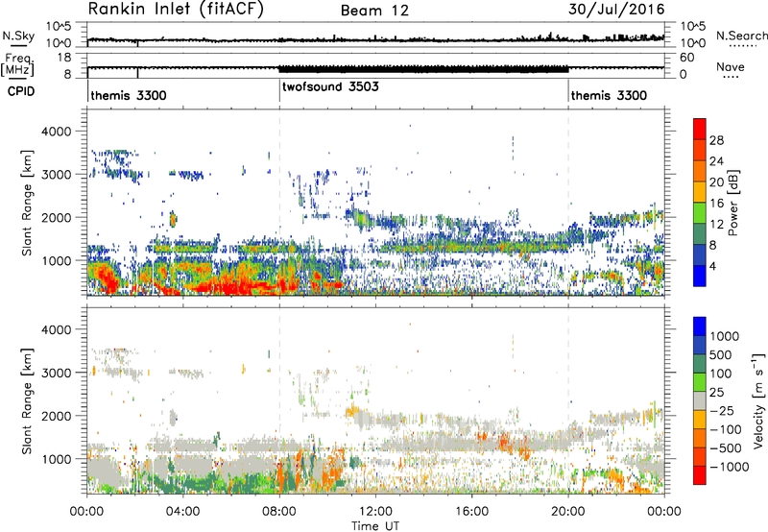Pick the orange 20-24 dB power swatch
The width and height of the screenshot is (768, 532).
click(x=700, y=172)
